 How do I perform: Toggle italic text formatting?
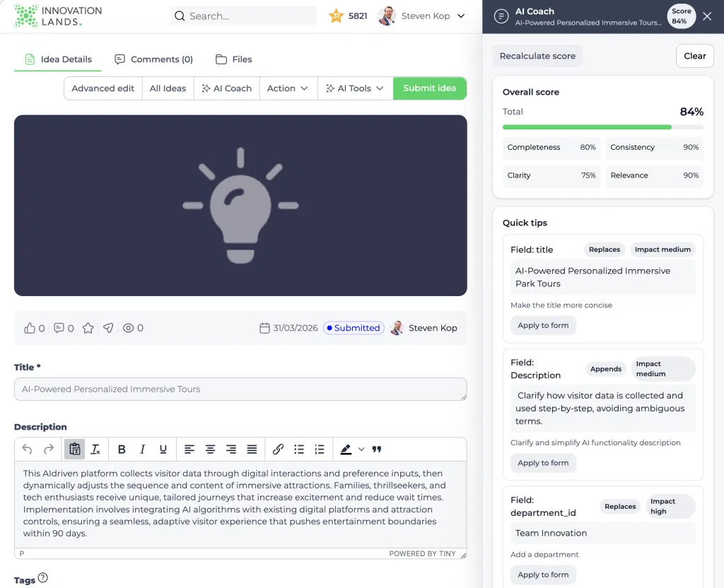pyautogui.click(x=143, y=449)
